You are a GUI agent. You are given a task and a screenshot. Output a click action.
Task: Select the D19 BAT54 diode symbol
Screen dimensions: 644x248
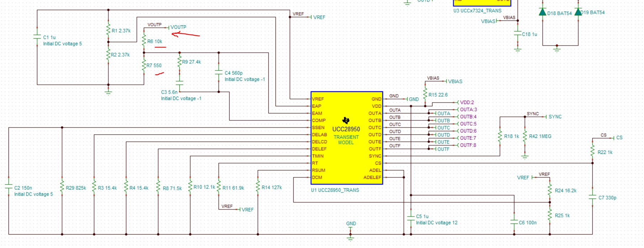point(578,12)
